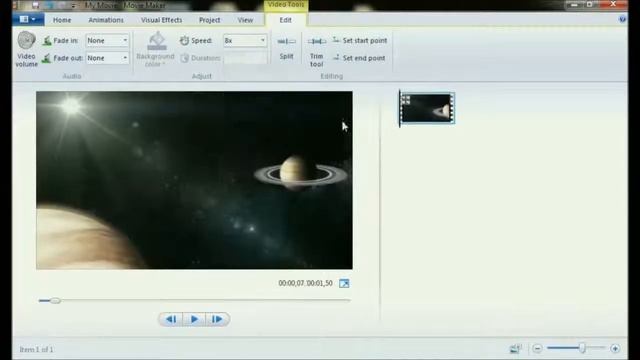Image resolution: width=640 pixels, height=360 pixels.
Task: Click Set end point
Action: click(x=359, y=58)
